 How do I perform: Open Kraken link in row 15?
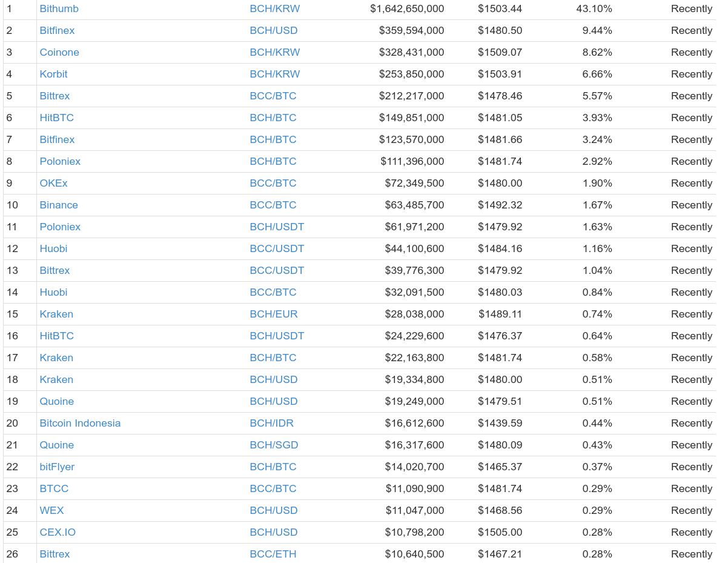[56, 314]
